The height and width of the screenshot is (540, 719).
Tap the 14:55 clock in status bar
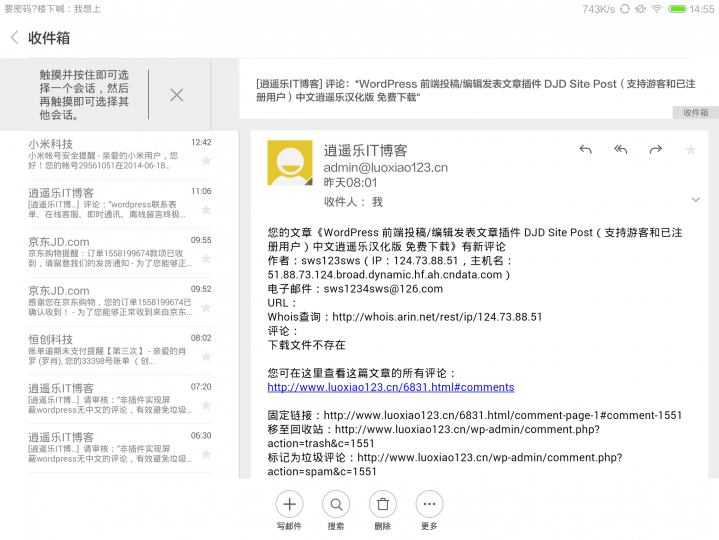pos(702,9)
